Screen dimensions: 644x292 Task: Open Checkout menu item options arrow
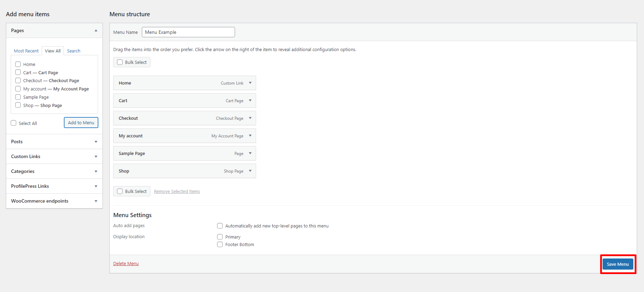coord(250,118)
